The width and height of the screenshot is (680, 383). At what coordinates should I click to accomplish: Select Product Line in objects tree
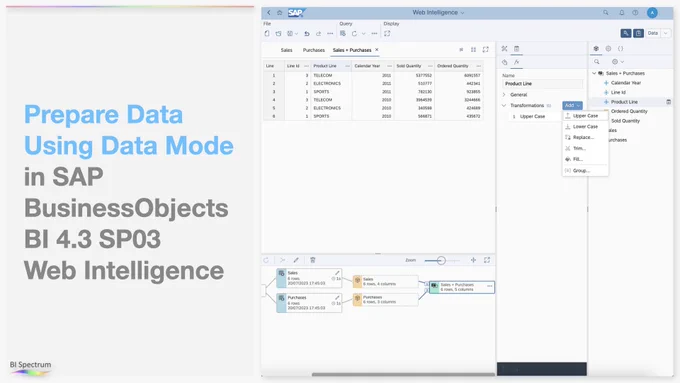(x=624, y=102)
